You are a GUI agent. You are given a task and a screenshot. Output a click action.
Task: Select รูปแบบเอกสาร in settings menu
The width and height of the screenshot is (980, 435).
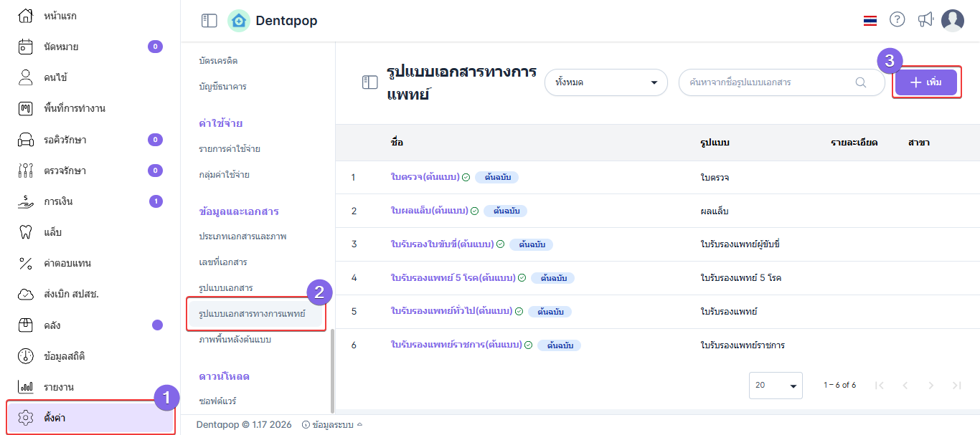[x=226, y=287]
